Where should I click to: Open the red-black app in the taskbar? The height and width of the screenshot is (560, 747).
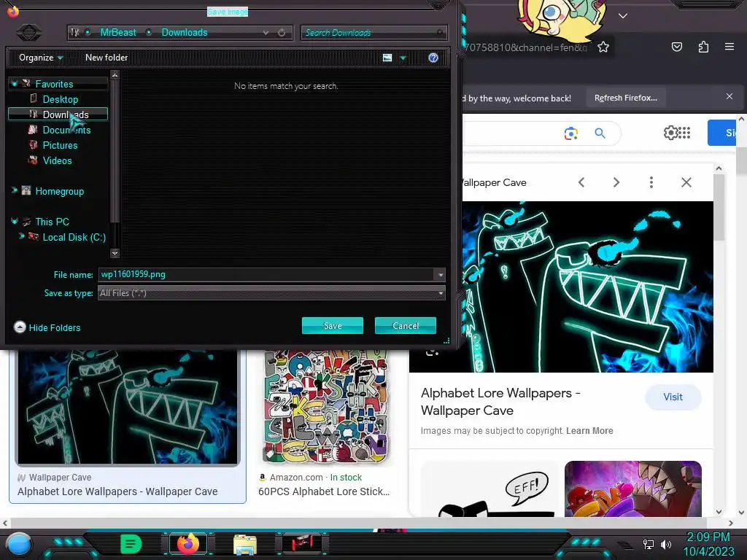pyautogui.click(x=301, y=544)
